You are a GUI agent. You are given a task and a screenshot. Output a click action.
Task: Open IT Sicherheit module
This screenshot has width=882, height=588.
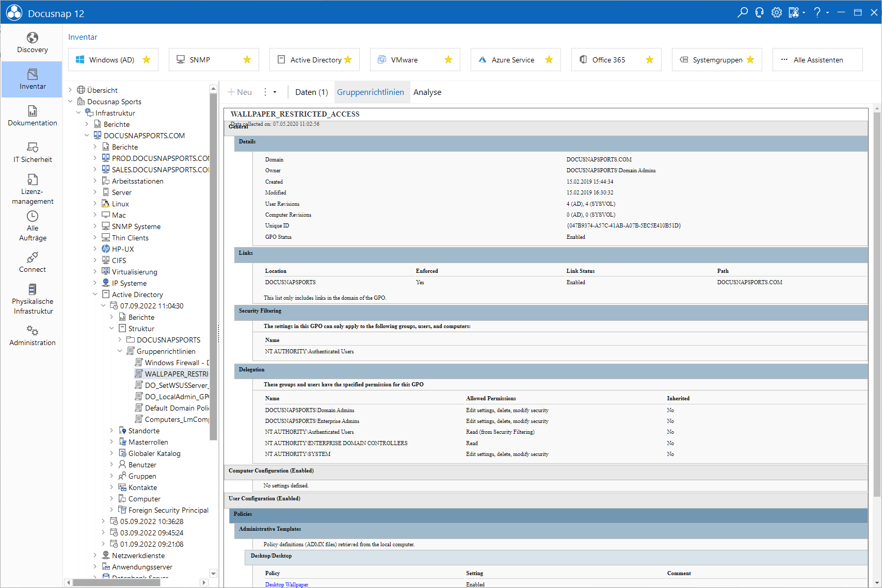[32, 153]
